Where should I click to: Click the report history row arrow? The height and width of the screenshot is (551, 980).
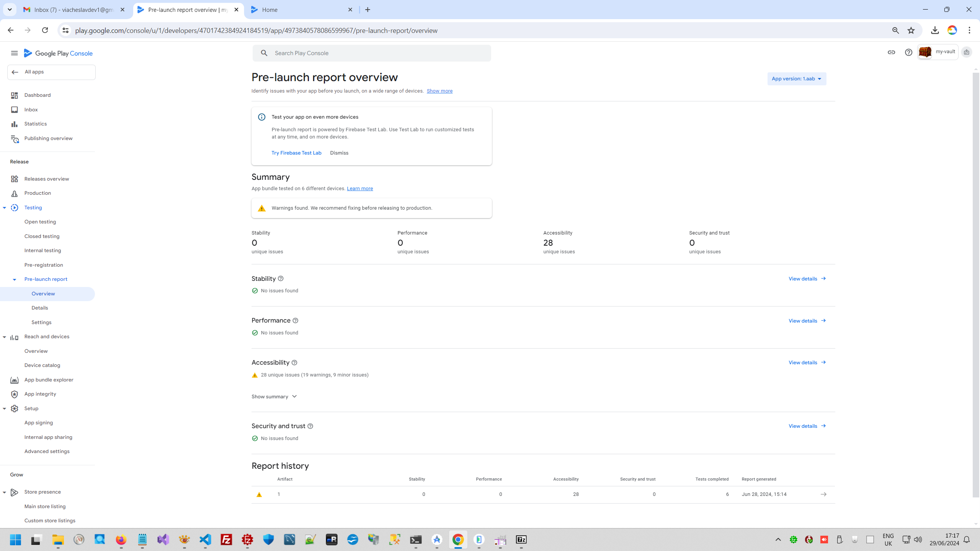823,494
